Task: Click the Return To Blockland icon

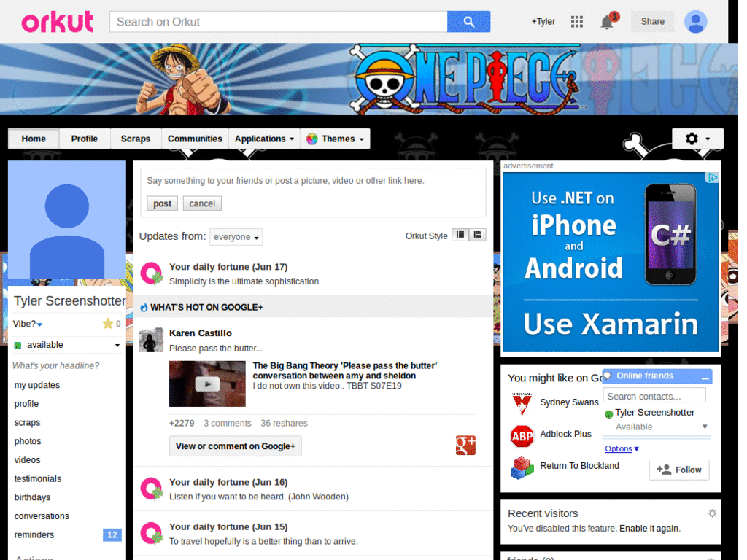Action: point(522,467)
